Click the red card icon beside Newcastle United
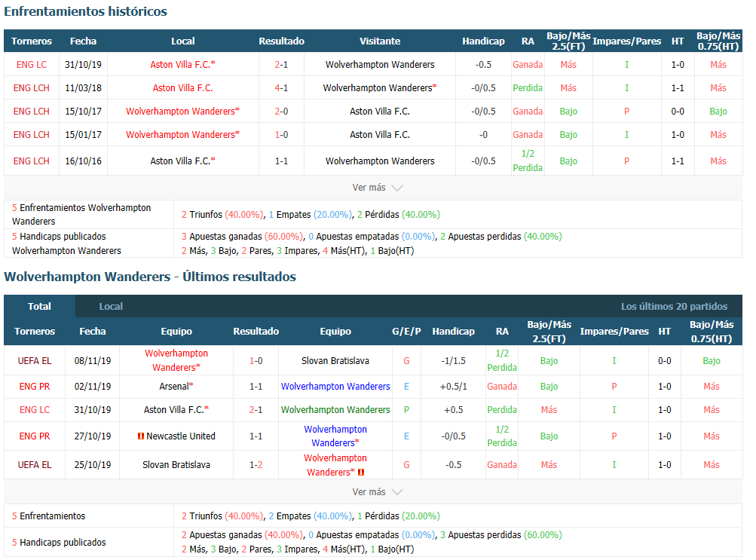The width and height of the screenshot is (756, 560). pyautogui.click(x=141, y=436)
